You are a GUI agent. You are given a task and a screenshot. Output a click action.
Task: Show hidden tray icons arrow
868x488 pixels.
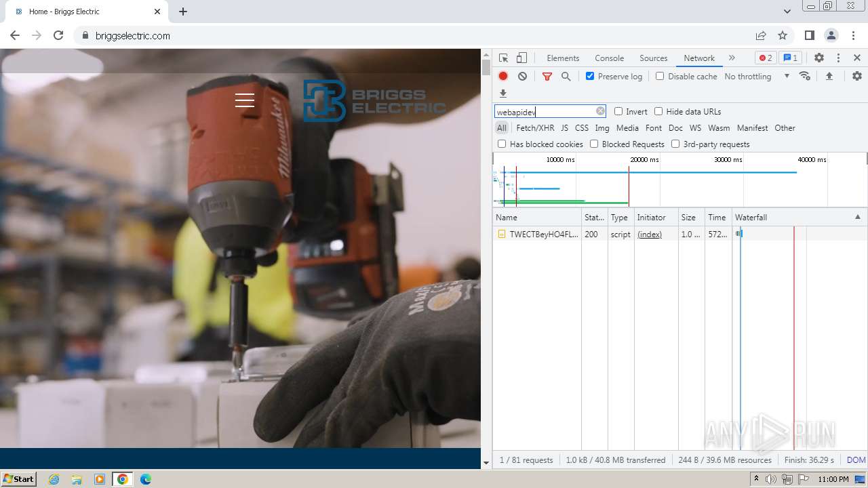point(756,479)
